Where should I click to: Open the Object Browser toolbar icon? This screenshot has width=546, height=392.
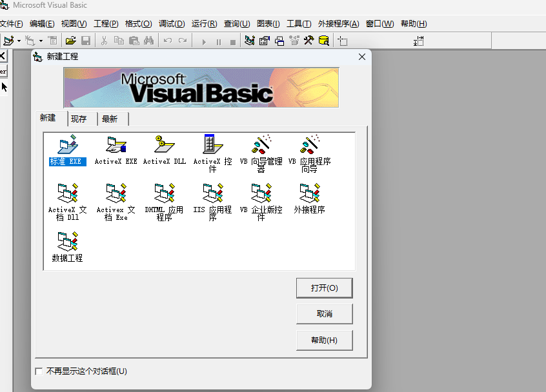294,41
